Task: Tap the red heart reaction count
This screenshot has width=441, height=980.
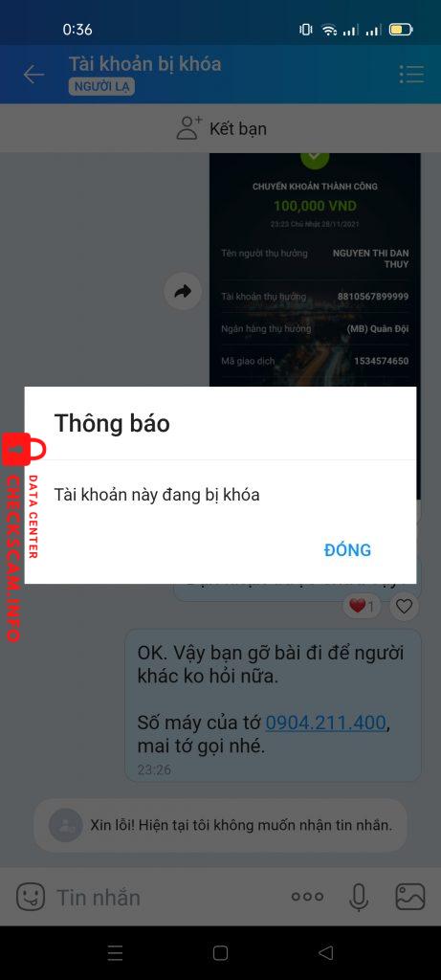Action: coord(361,606)
